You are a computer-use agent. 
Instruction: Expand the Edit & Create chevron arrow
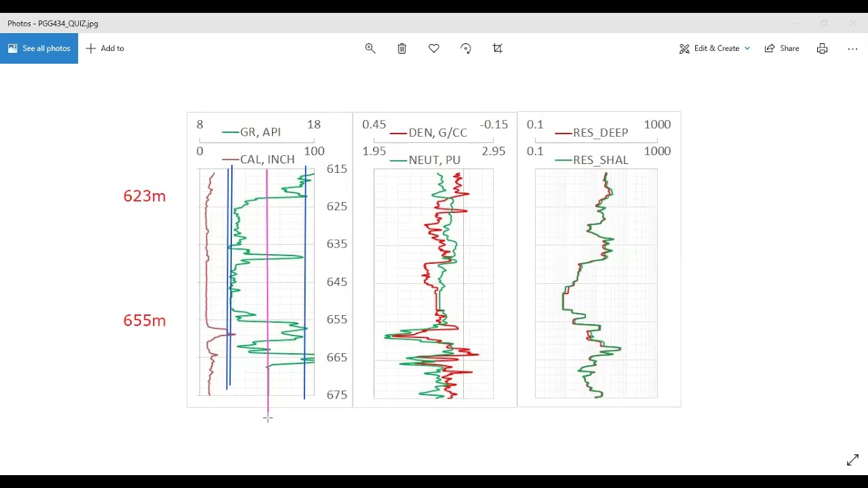(747, 48)
